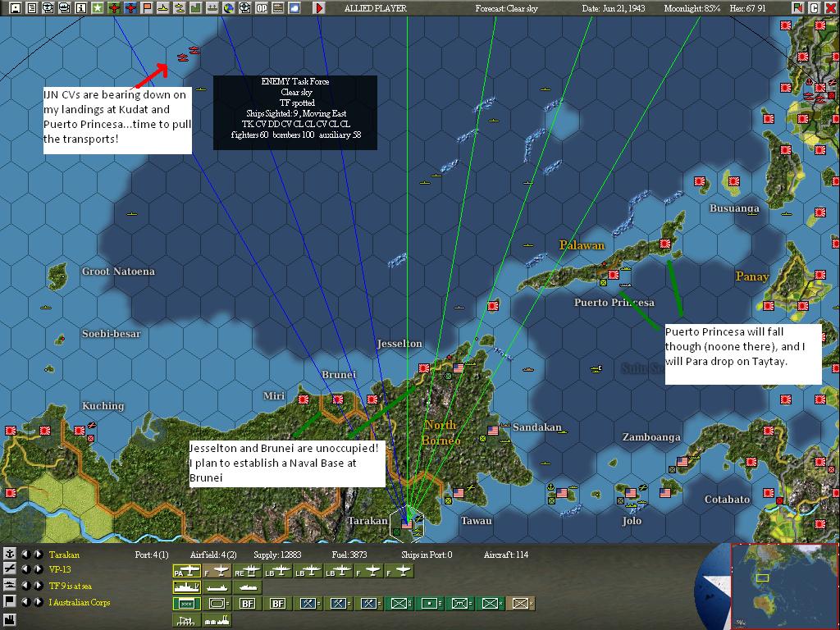This screenshot has width=840, height=630.
Task: Show previous task force before TF 9
Action: coord(25,586)
